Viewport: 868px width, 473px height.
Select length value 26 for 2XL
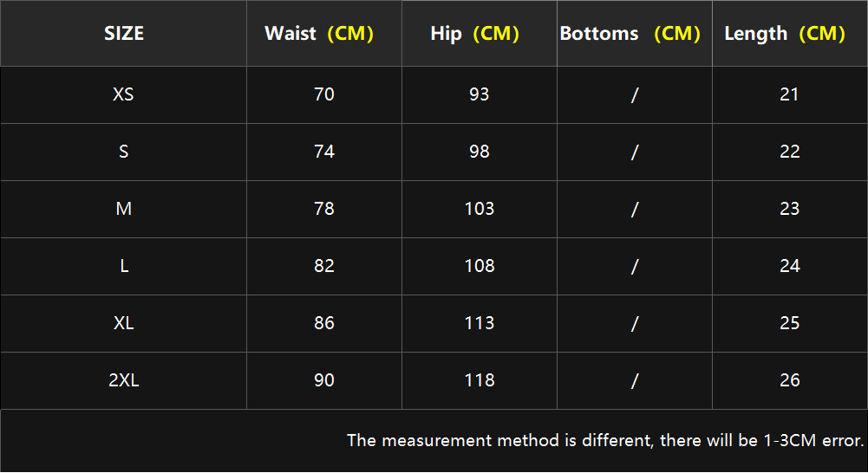789,380
